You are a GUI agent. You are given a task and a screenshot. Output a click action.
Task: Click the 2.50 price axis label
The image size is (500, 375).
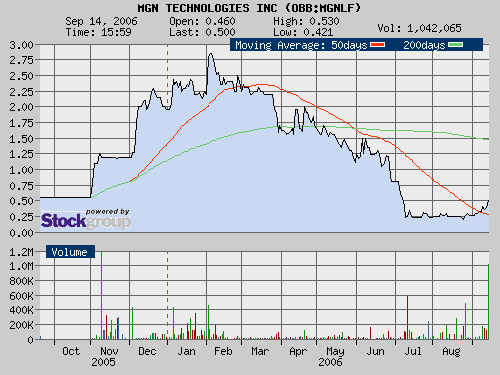21,76
